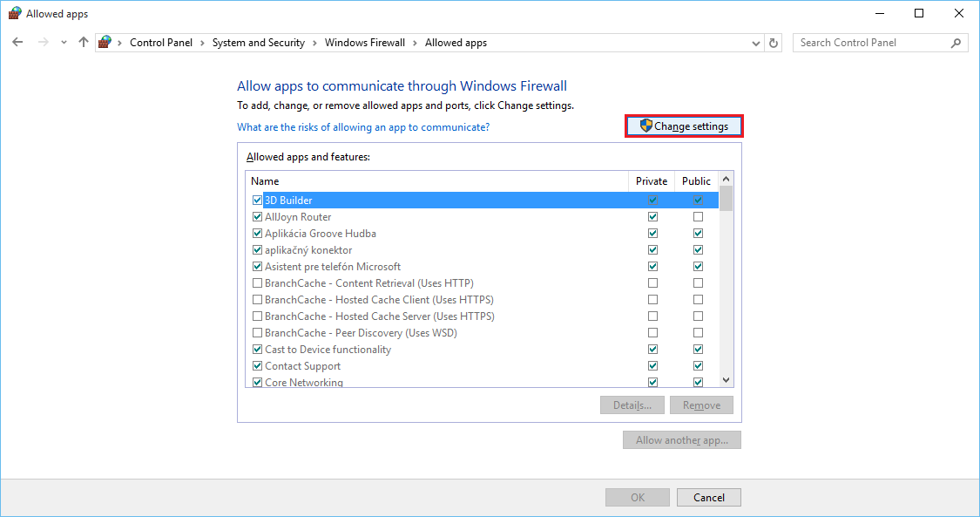980x517 pixels.
Task: Click the Refresh button in address bar
Action: coord(774,43)
